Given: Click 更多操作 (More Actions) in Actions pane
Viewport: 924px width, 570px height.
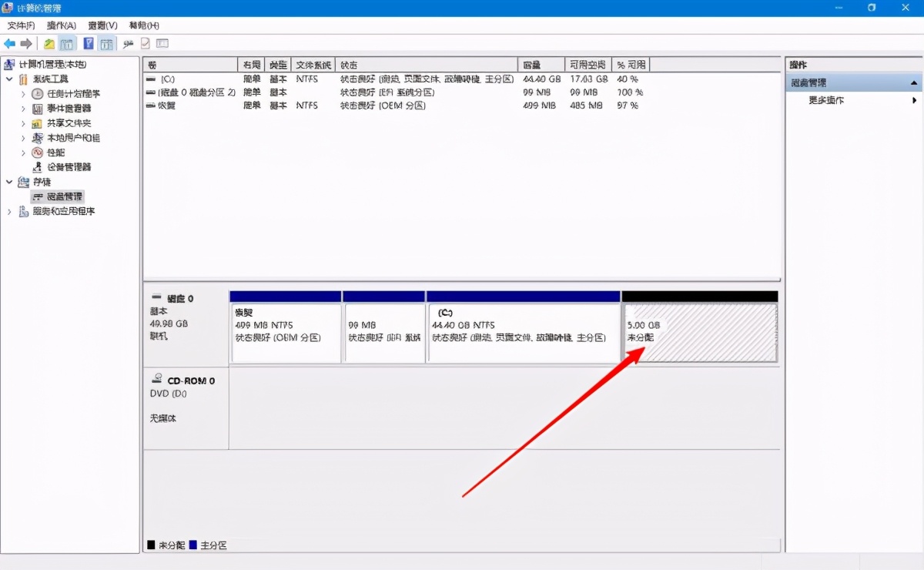Looking at the screenshot, I should point(826,100).
